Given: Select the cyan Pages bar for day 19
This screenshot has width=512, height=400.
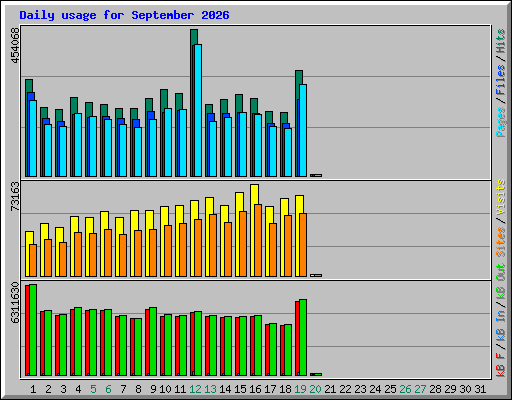Looking at the screenshot, I should 303,130.
